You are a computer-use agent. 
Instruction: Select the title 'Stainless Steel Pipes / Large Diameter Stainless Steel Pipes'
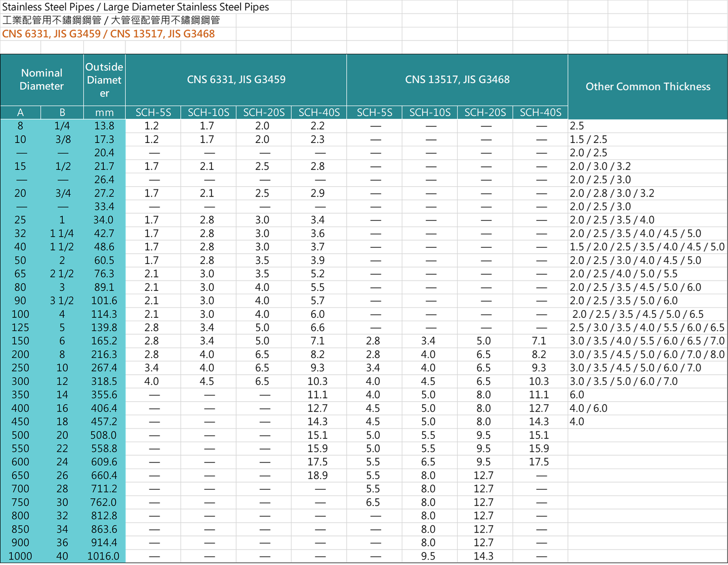pos(136,7)
